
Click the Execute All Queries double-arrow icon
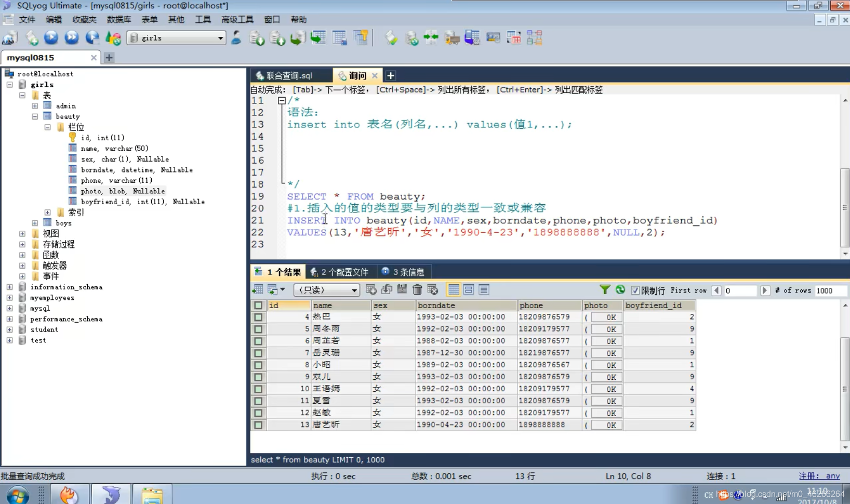tap(72, 37)
